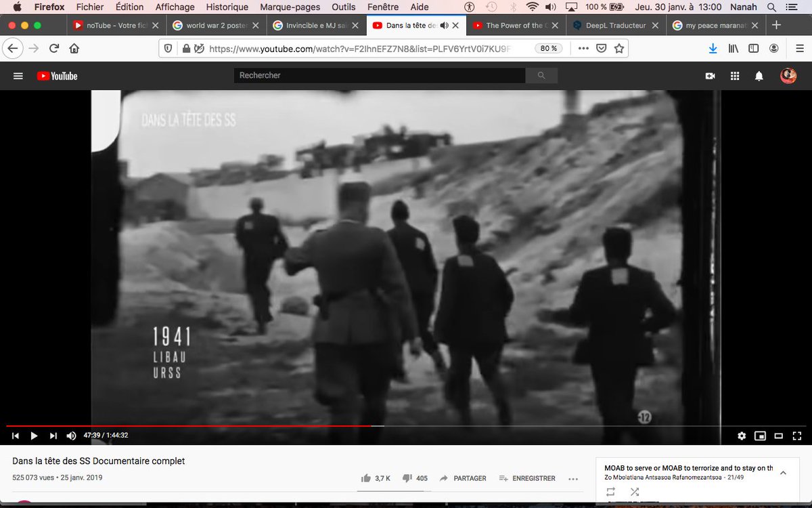Switch to miniplayer
Image resolution: width=812 pixels, height=508 pixels.
760,436
